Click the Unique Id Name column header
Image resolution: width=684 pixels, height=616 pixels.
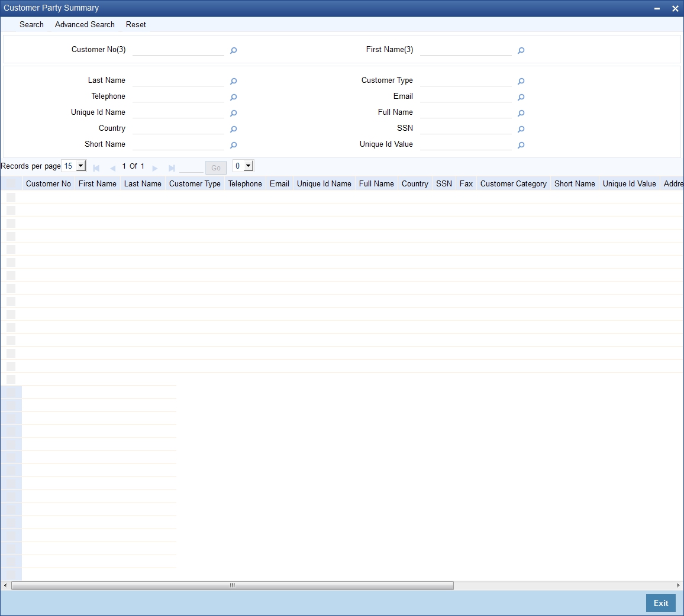[324, 183]
